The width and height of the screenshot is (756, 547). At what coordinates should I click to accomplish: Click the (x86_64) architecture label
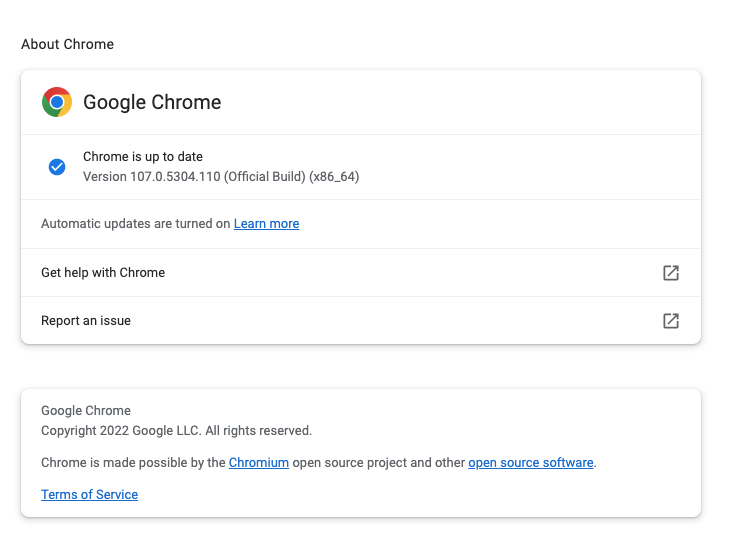pyautogui.click(x=334, y=177)
